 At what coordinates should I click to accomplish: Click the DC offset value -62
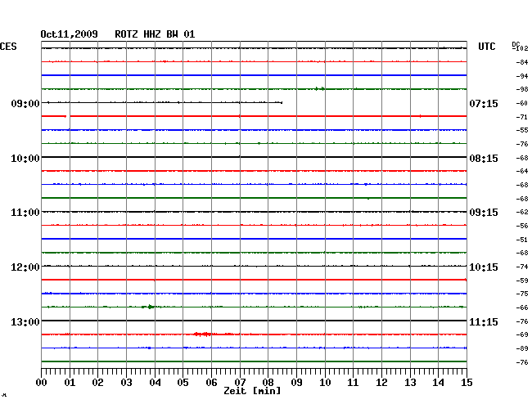click(x=522, y=212)
